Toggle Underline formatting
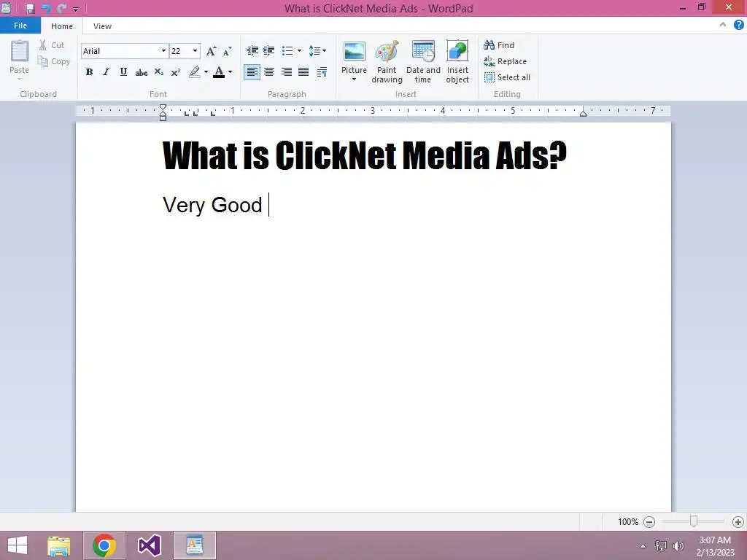 (x=123, y=72)
